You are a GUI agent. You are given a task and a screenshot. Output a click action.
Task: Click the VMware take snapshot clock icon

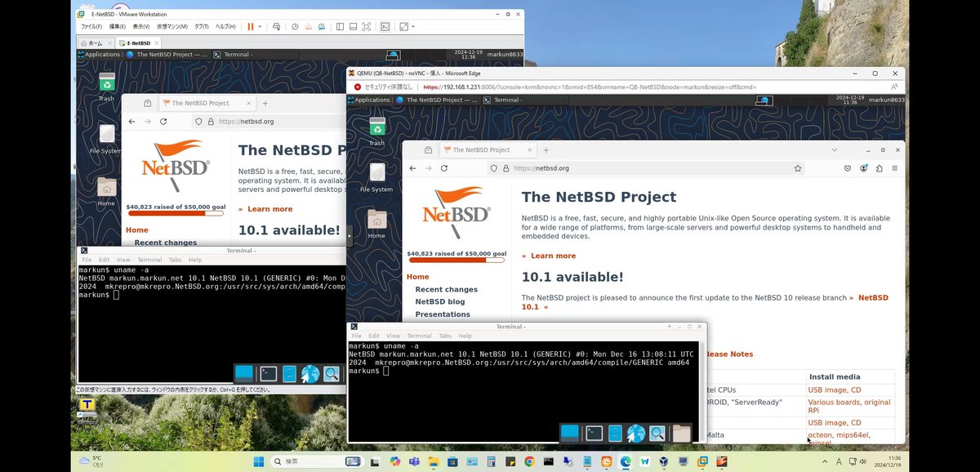(295, 26)
